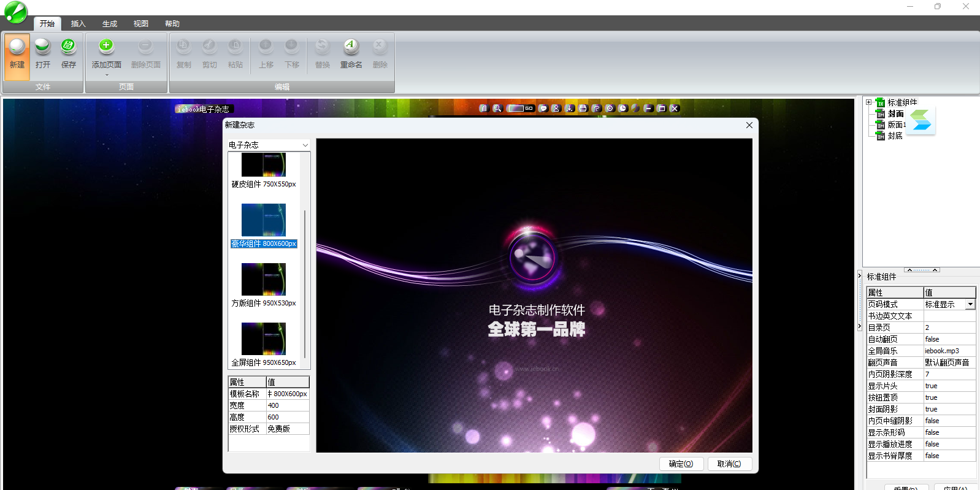Click the 添加页面 (Add page) icon
This screenshot has height=490, width=980.
106,47
